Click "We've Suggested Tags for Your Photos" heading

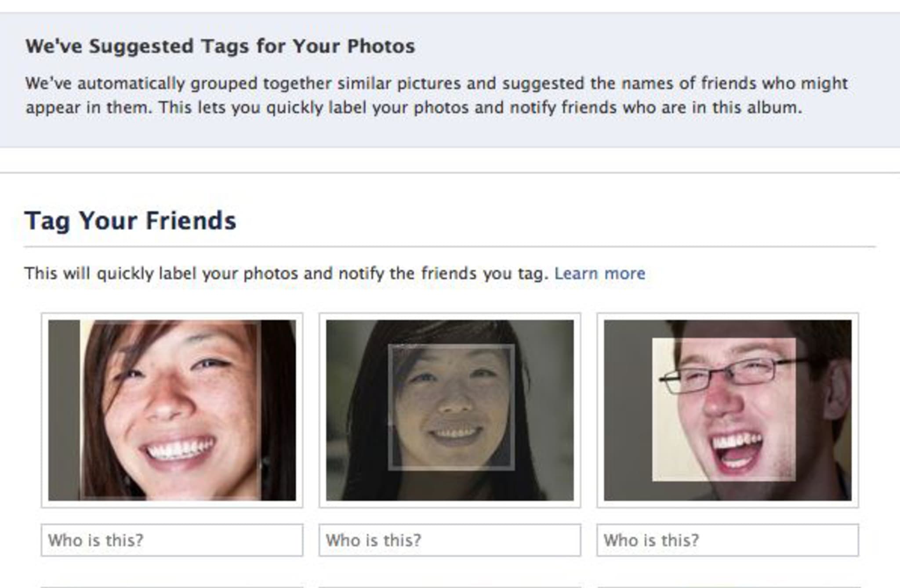(220, 46)
